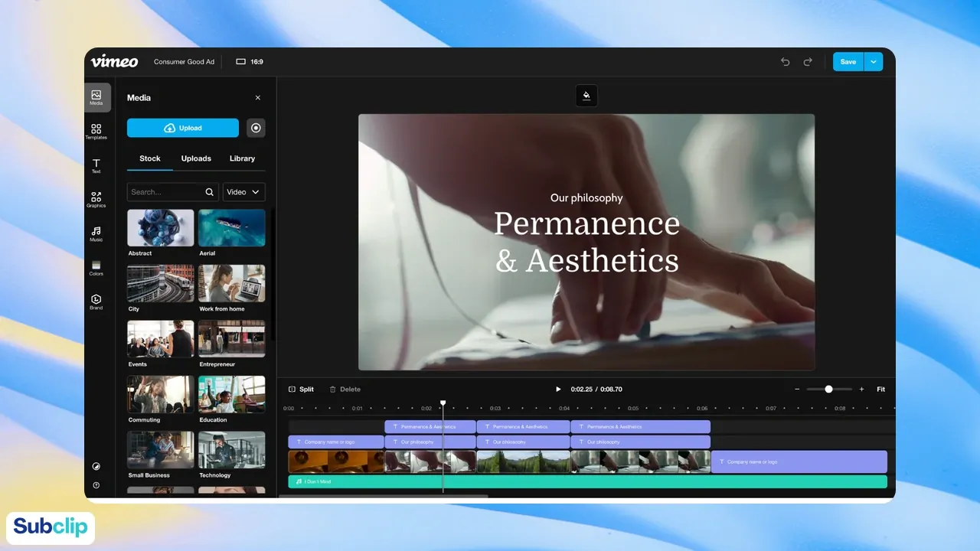This screenshot has height=551, width=980.
Task: Focus the stock media search field
Action: [x=173, y=192]
